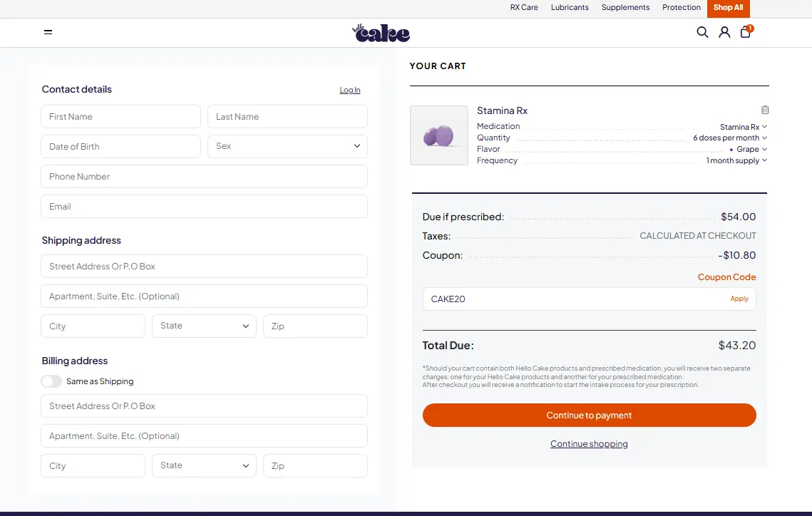The width and height of the screenshot is (812, 516).
Task: Open the billing State dropdown
Action: pos(204,465)
